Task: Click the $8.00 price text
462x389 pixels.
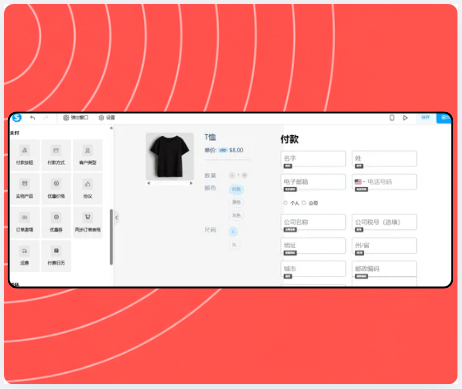Action: pos(236,150)
